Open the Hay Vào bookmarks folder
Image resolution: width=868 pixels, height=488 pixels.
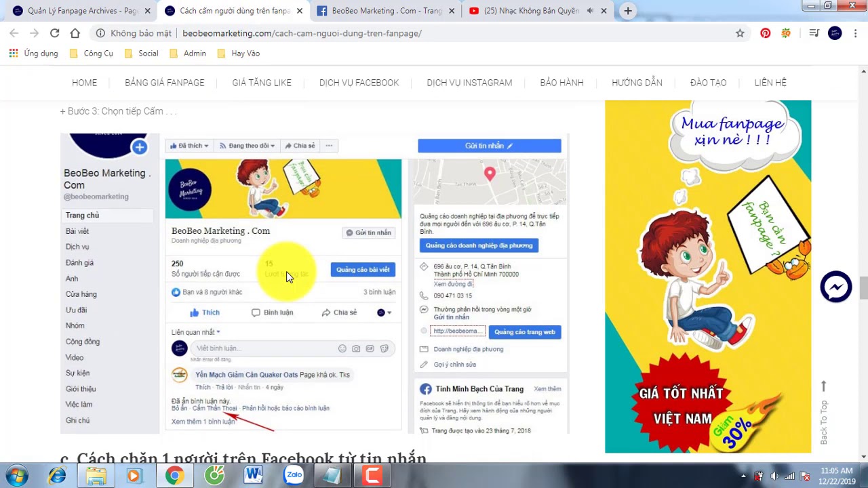pos(238,53)
